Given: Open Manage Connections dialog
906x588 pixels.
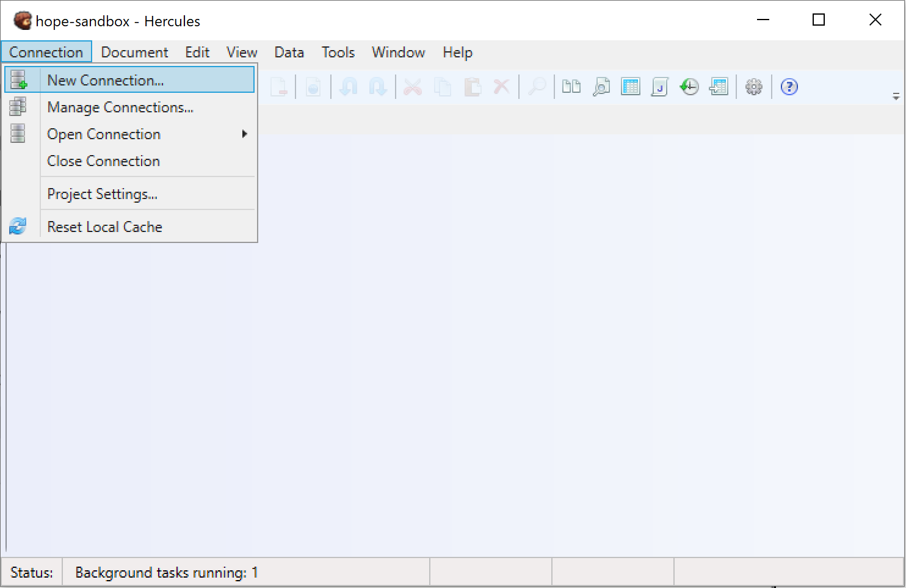Looking at the screenshot, I should pyautogui.click(x=129, y=107).
